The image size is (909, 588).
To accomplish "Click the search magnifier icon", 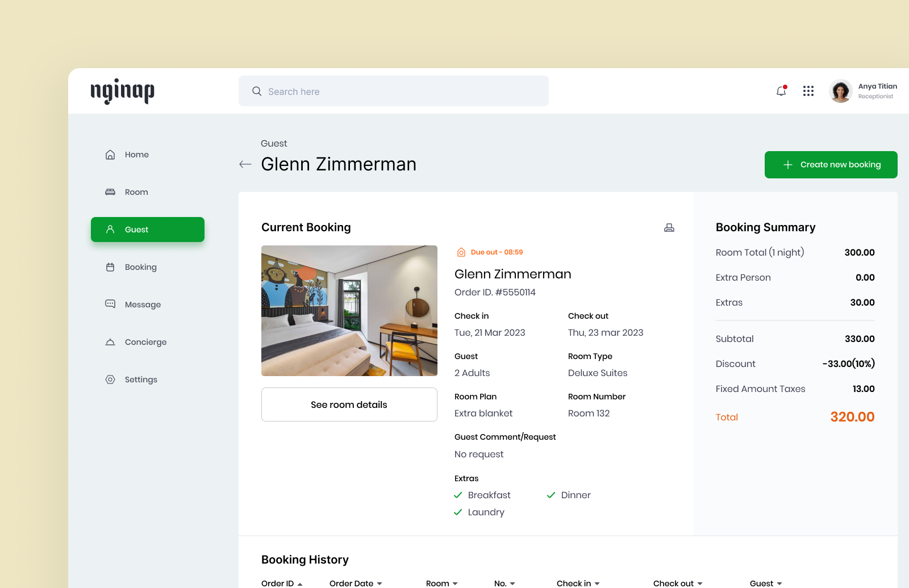I will [x=256, y=91].
